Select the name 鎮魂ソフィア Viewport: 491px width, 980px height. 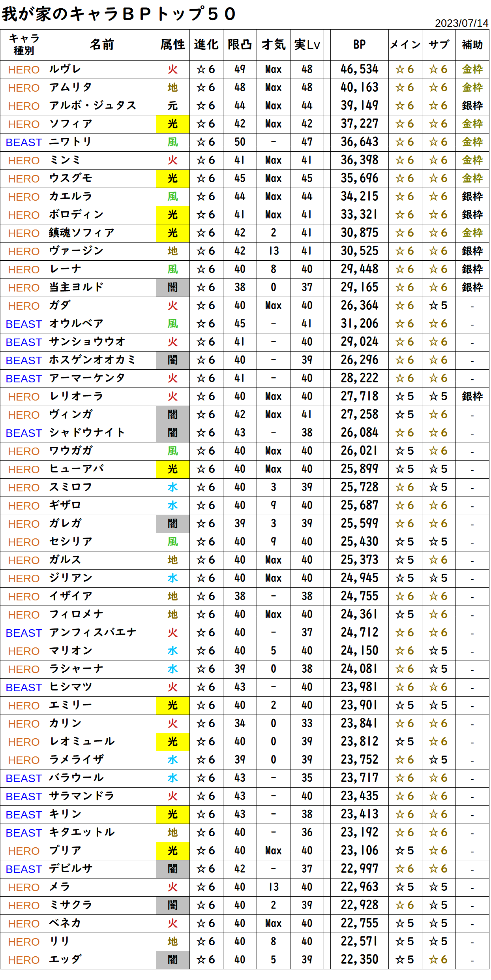pyautogui.click(x=82, y=233)
